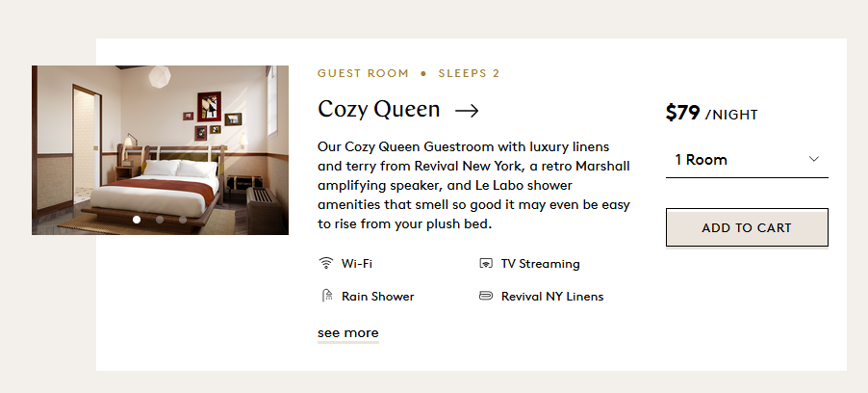Click the TV Streaming icon
Screen dimensions: 868x393
[x=486, y=263]
